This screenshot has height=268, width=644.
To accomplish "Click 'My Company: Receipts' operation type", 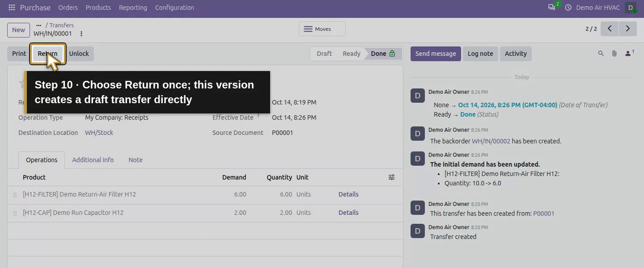I will click(x=117, y=117).
